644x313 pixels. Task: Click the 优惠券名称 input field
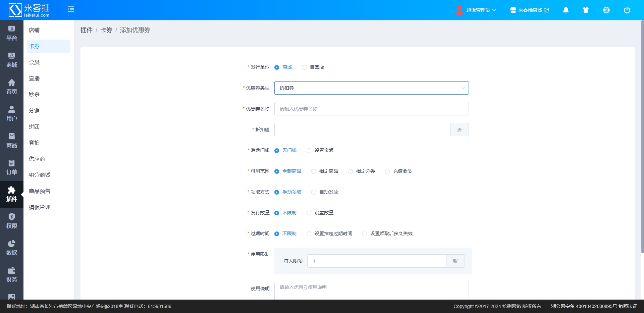point(371,109)
